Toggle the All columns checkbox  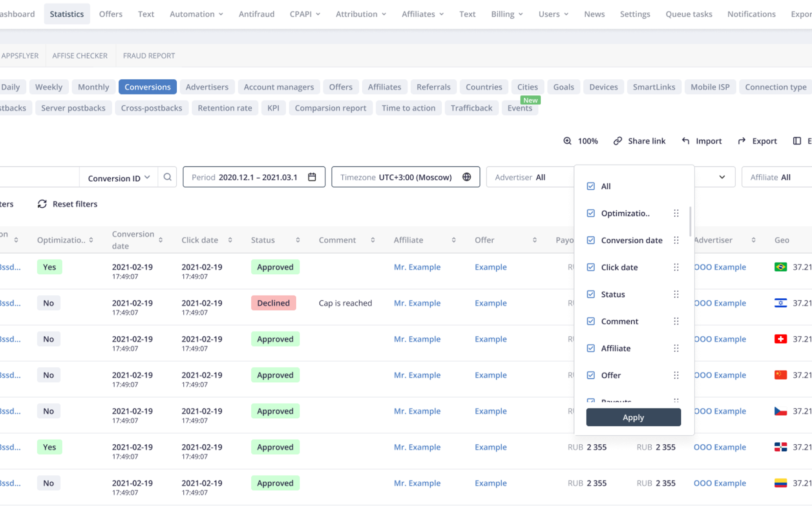pyautogui.click(x=591, y=186)
